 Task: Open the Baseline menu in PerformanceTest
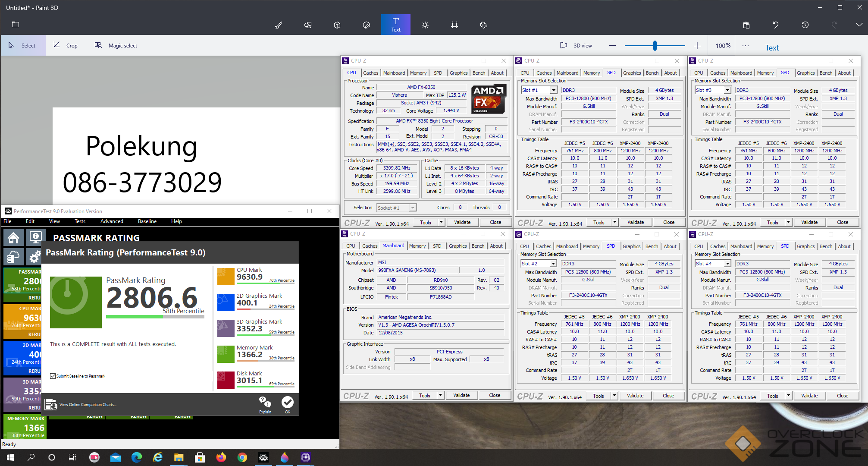pyautogui.click(x=147, y=221)
